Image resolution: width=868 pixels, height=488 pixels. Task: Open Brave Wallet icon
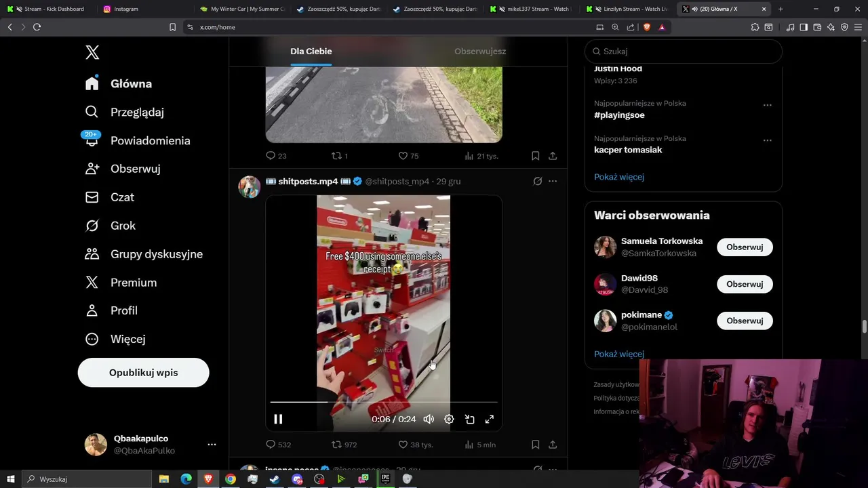click(x=817, y=27)
